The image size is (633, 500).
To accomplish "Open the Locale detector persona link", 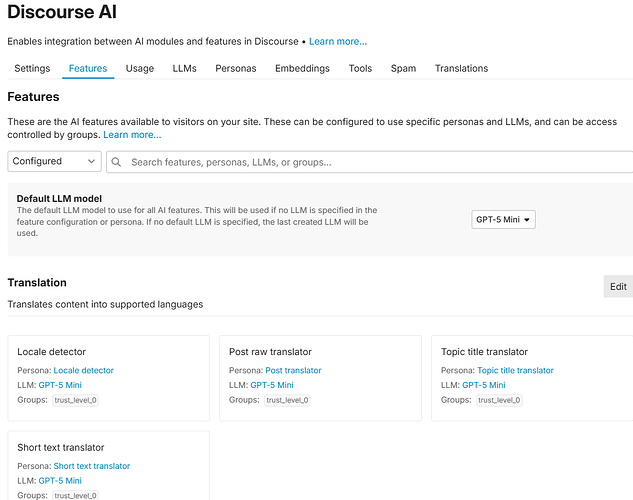I will click(x=84, y=370).
